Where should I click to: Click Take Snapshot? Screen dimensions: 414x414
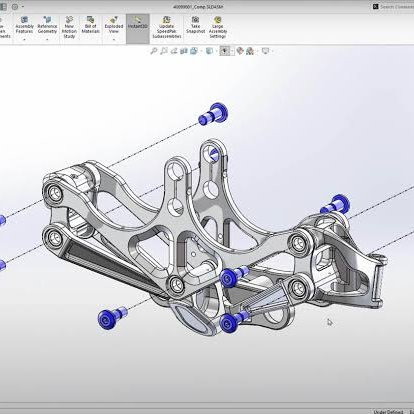click(195, 25)
